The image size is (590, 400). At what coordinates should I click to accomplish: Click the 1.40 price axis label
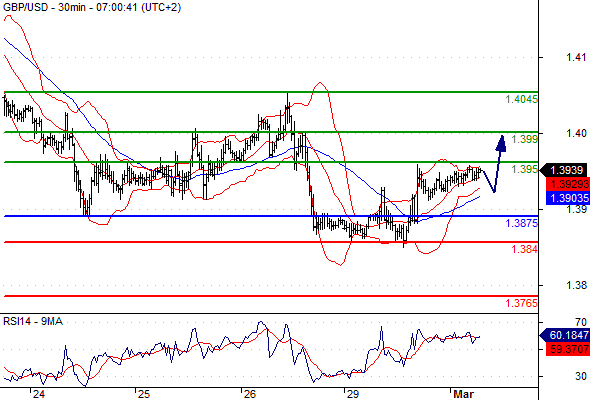click(x=576, y=133)
